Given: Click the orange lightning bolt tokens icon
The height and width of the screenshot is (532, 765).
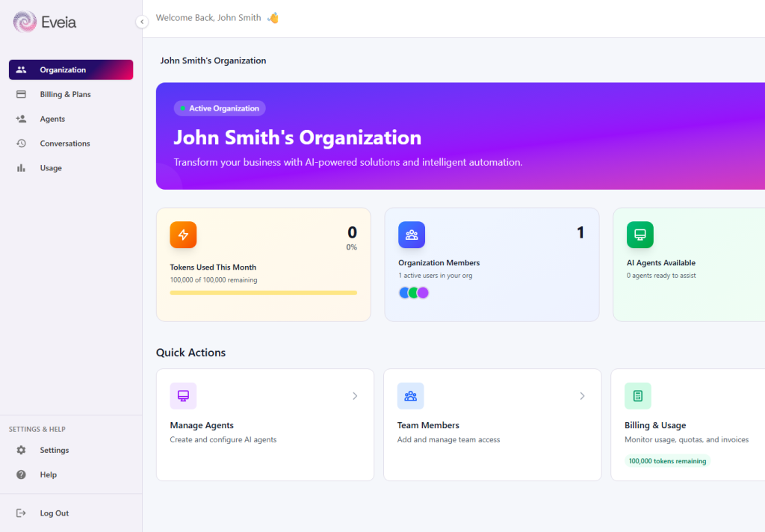Looking at the screenshot, I should (x=183, y=235).
